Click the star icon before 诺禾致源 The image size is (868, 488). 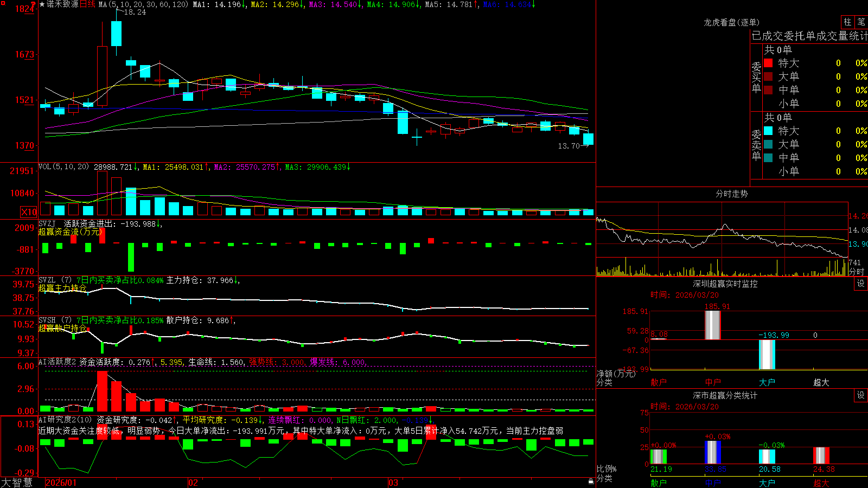42,4
